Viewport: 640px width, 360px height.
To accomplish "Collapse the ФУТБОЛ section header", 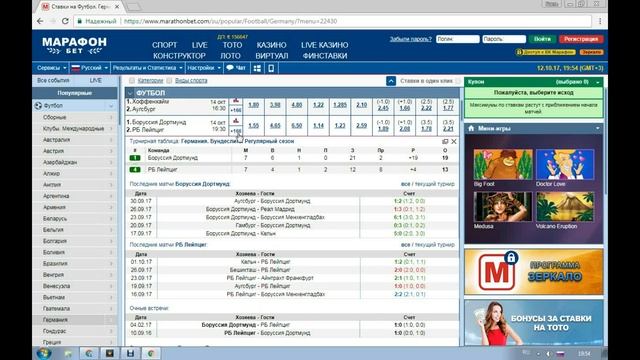I will pyautogui.click(x=130, y=93).
